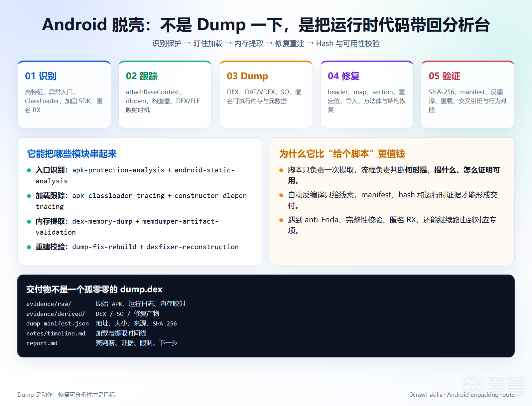The width and height of the screenshot is (532, 406).
Task: Select the text "dexfixer-reconstruction"
Action: [193, 247]
